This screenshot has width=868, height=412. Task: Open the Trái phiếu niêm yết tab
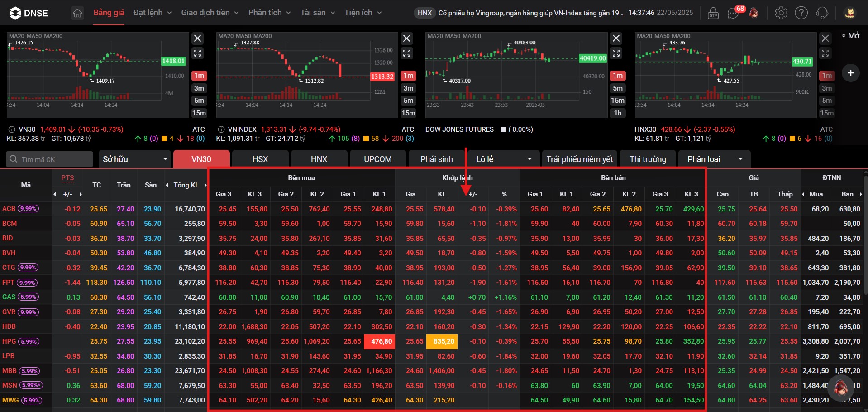(x=580, y=159)
